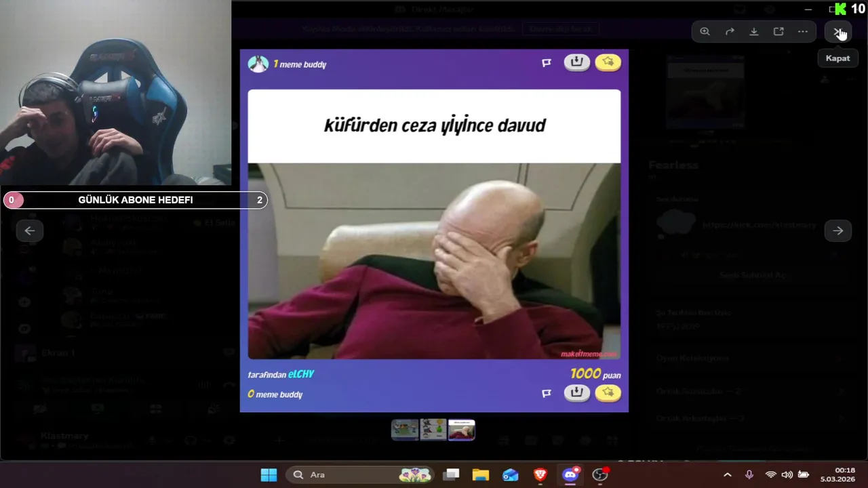Close the image viewer with the Kapat button
The height and width of the screenshot is (488, 868).
click(x=839, y=32)
